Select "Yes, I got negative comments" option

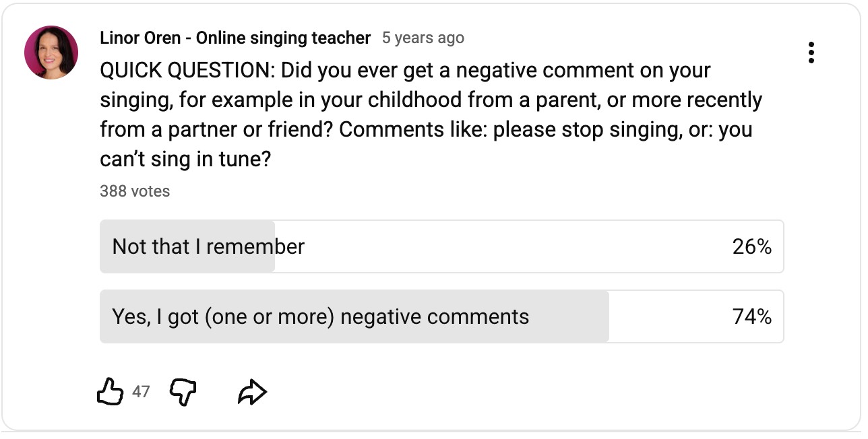320,316
